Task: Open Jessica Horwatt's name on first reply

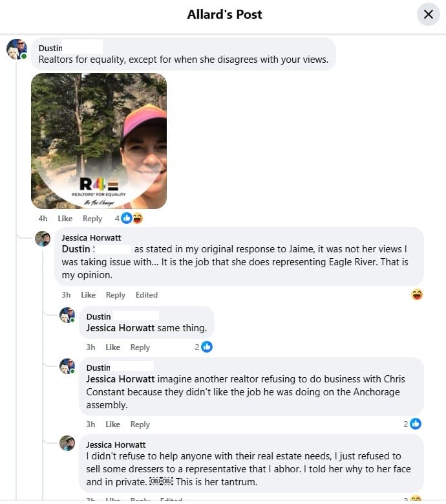Action: pos(91,238)
